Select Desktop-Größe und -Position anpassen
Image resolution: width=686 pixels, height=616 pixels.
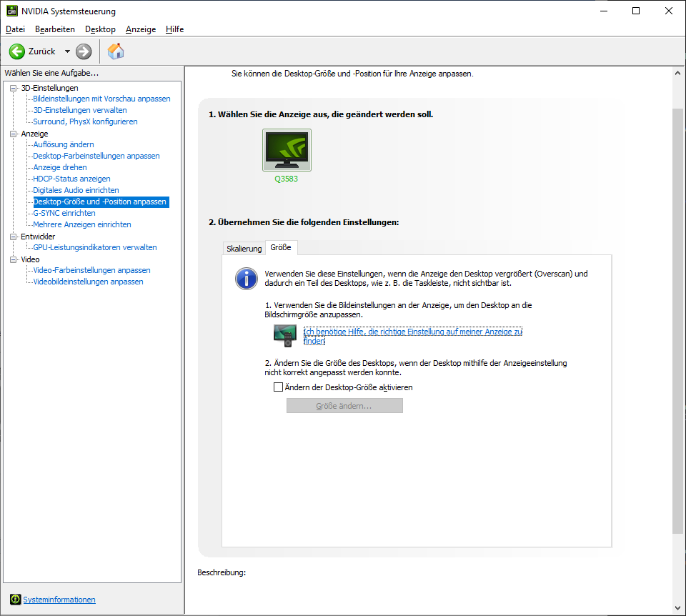click(x=101, y=202)
